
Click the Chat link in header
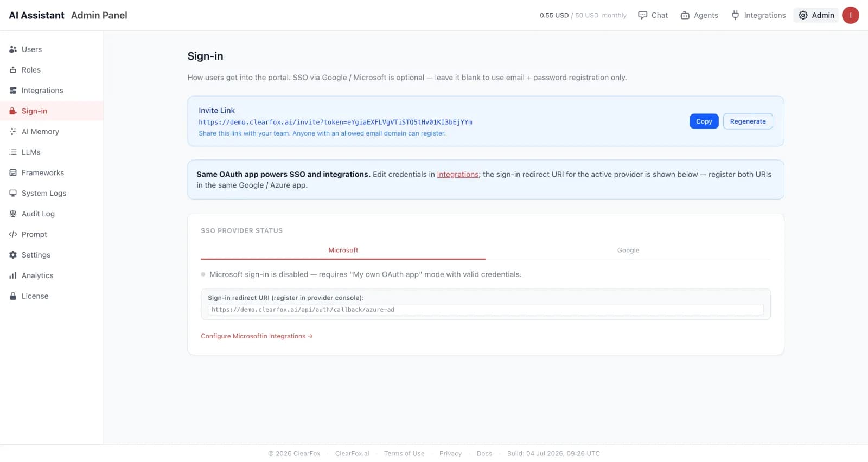tap(653, 15)
